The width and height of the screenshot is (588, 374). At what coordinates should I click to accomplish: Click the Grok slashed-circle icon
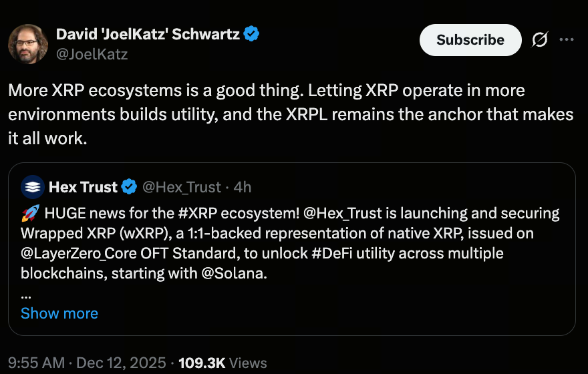click(539, 40)
